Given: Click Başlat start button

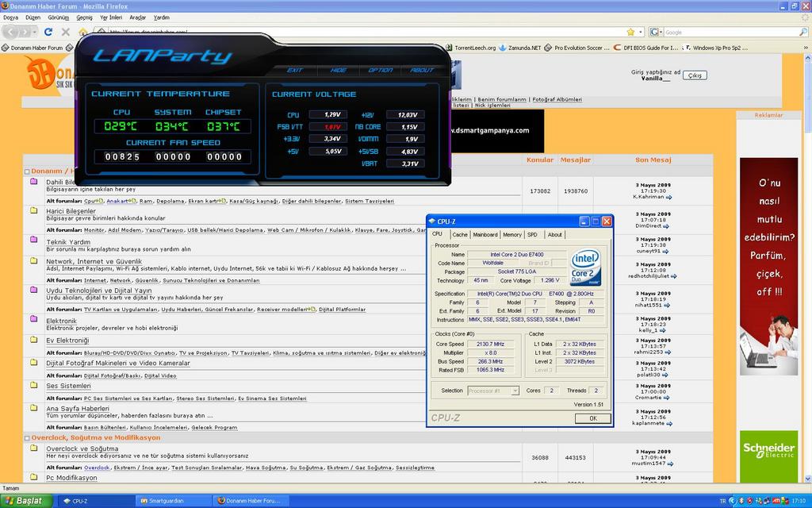Looking at the screenshot, I should 26,501.
